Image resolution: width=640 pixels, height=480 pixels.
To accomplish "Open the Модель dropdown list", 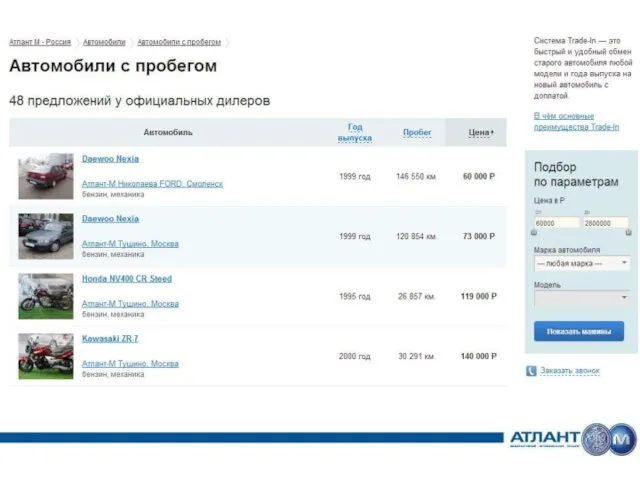I will tap(581, 297).
